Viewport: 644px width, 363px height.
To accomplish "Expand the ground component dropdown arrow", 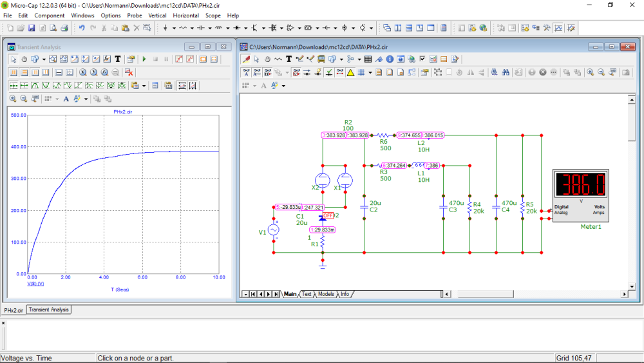I will (174, 28).
